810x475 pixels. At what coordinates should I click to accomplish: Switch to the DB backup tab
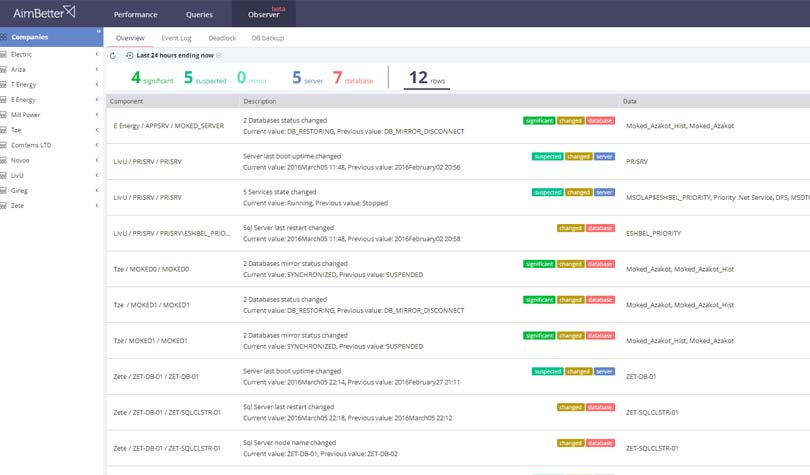(268, 38)
